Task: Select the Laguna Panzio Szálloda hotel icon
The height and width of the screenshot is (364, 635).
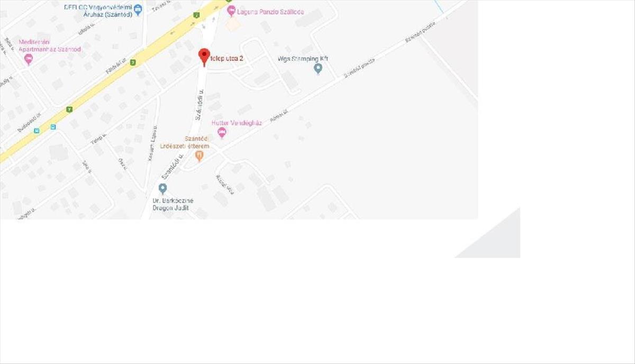Action: (231, 11)
